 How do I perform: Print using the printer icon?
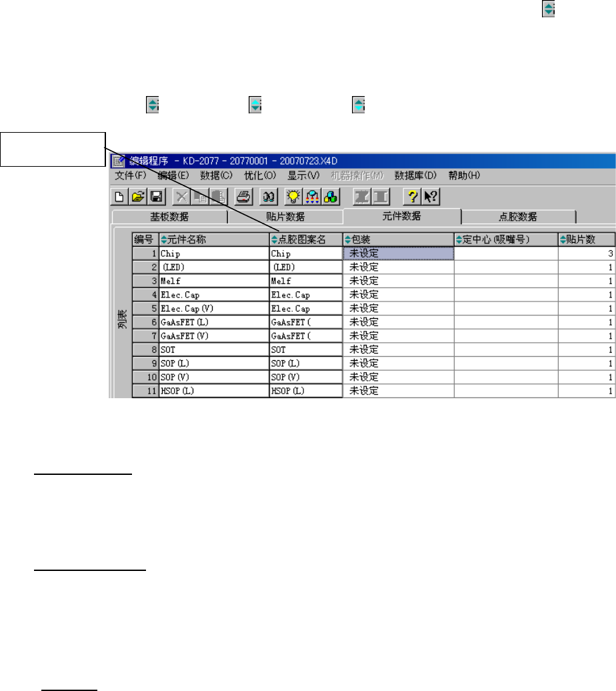point(243,197)
